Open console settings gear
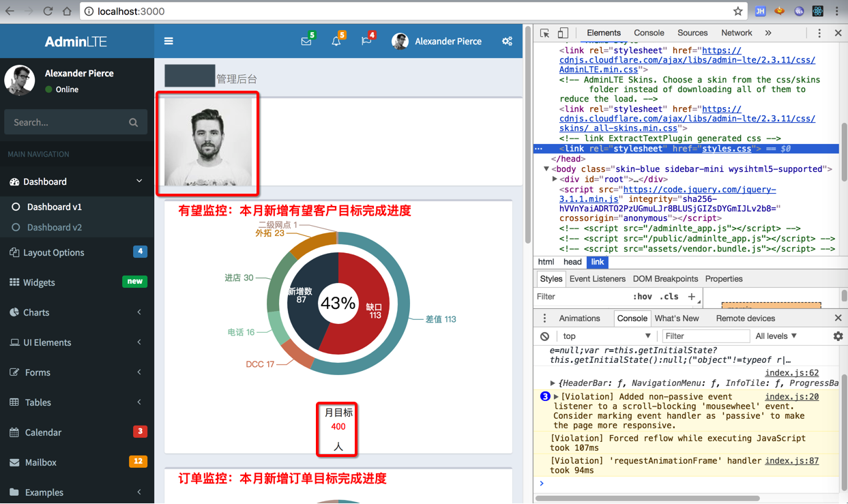Image resolution: width=848 pixels, height=504 pixels. pyautogui.click(x=838, y=336)
